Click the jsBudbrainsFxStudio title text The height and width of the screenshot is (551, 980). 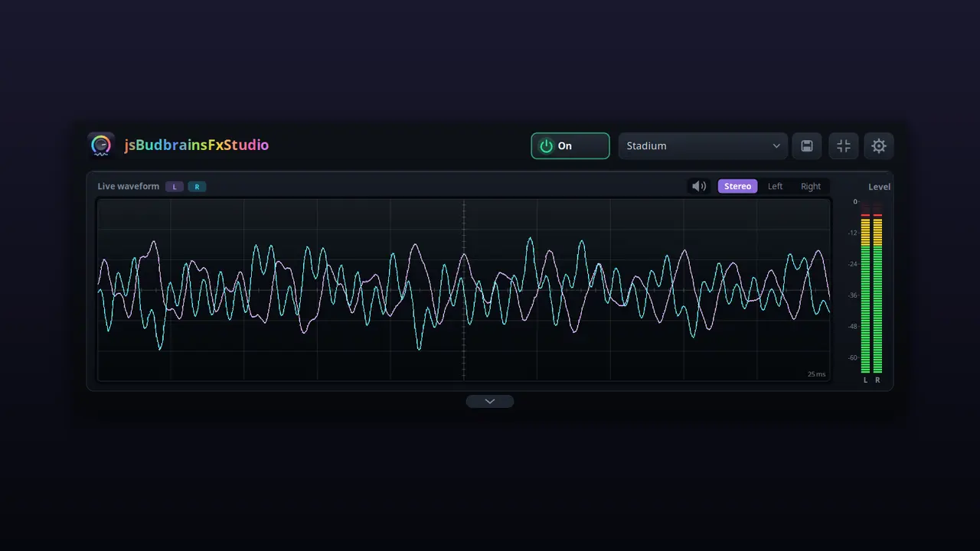(197, 145)
